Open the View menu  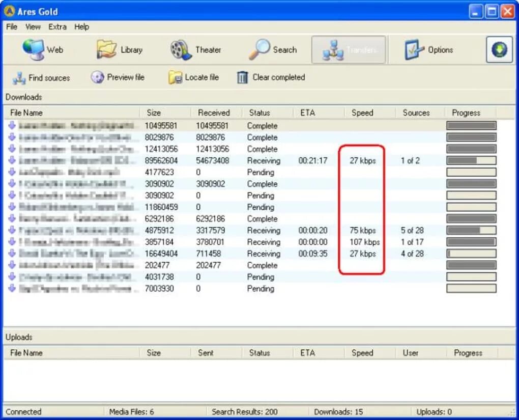tap(33, 27)
